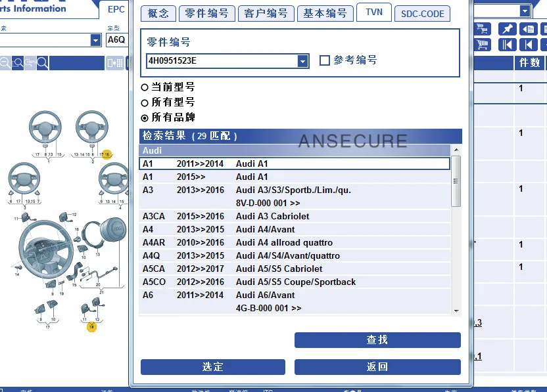The width and height of the screenshot is (547, 392).
Task: Click the results list scrollbar thumb
Action: [456, 181]
